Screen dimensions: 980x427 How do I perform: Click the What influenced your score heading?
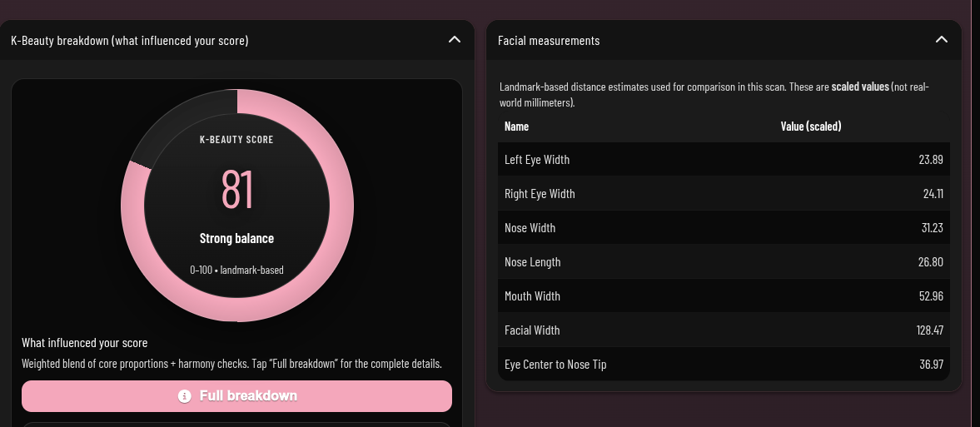(84, 343)
